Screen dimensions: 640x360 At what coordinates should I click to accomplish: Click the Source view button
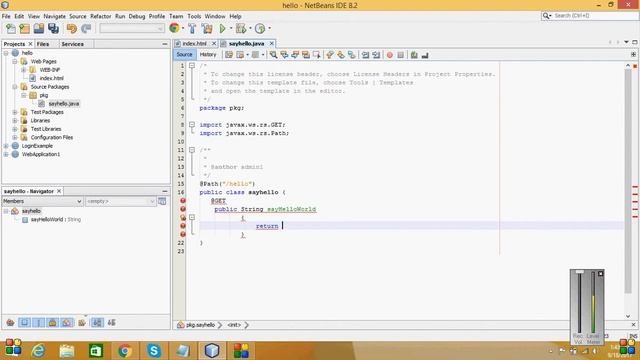coord(184,55)
